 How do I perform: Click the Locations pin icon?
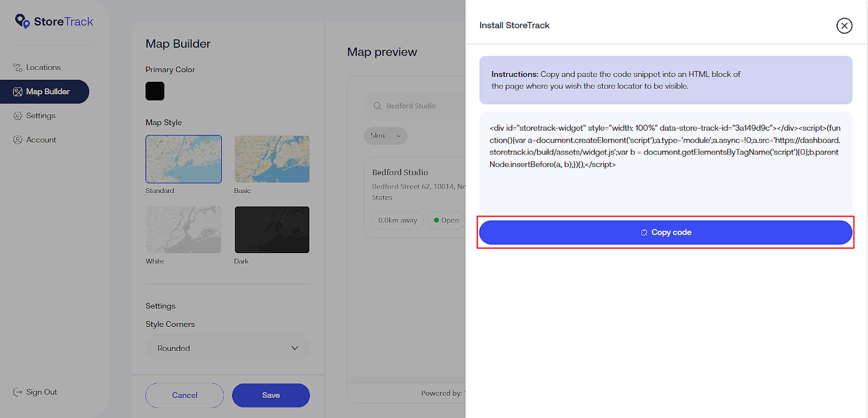tap(18, 68)
